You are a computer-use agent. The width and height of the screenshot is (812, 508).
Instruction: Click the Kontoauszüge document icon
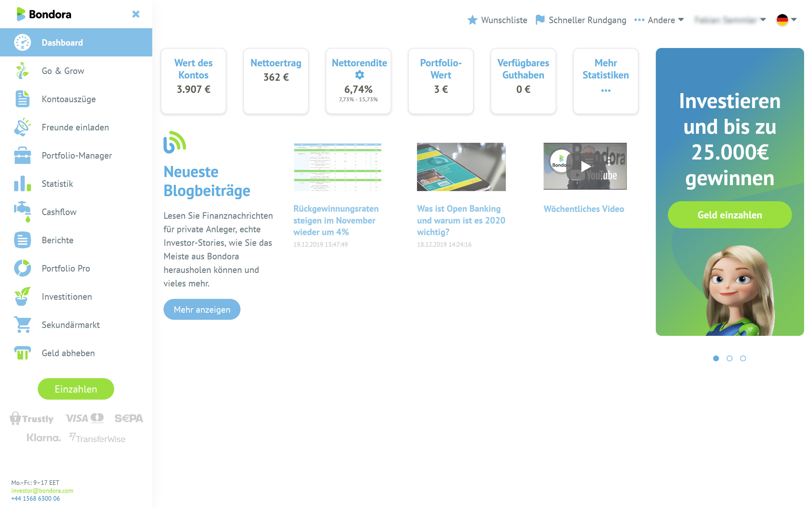[x=23, y=99]
